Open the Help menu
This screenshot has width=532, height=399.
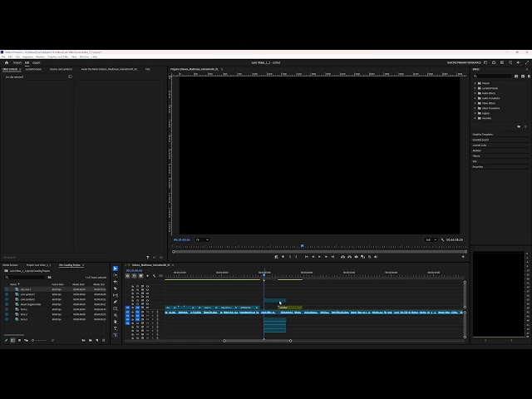point(94,57)
